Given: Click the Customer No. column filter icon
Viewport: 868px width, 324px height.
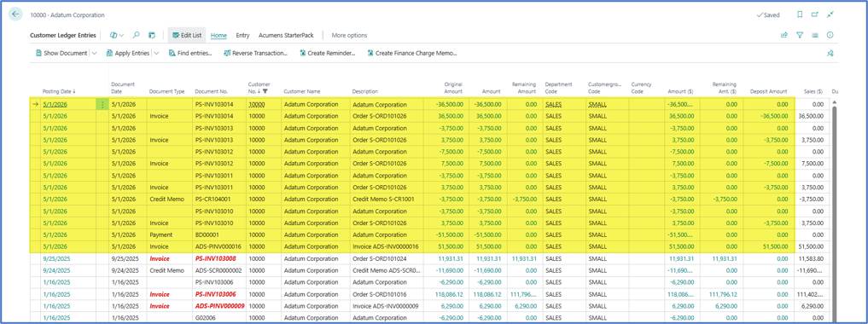Looking at the screenshot, I should pos(265,91).
